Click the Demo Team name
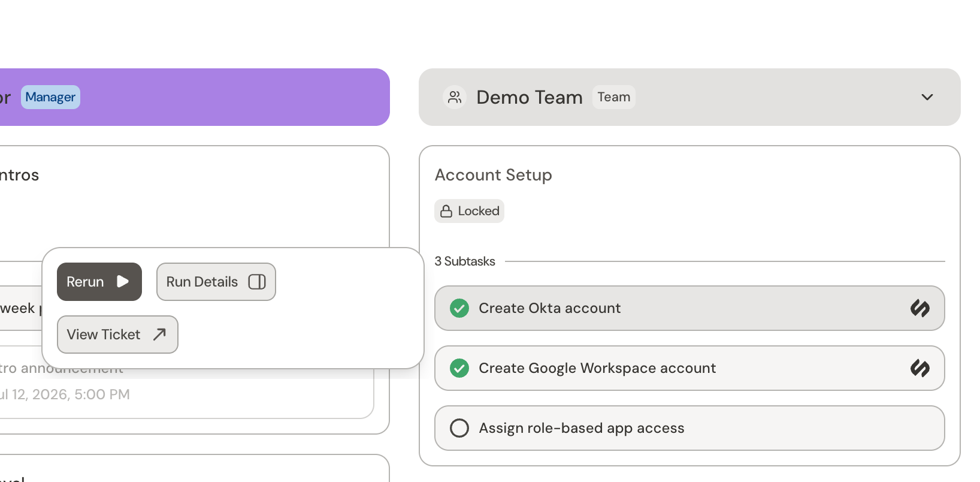 coord(530,97)
